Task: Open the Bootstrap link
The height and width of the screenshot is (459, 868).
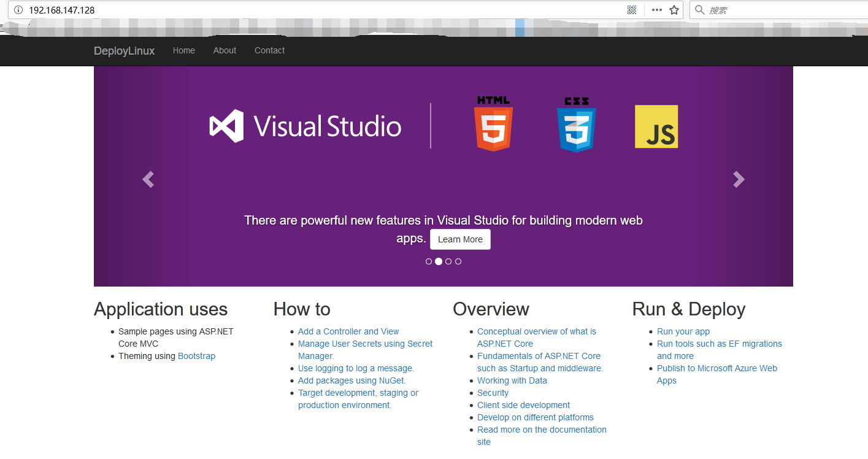Action: click(x=196, y=356)
